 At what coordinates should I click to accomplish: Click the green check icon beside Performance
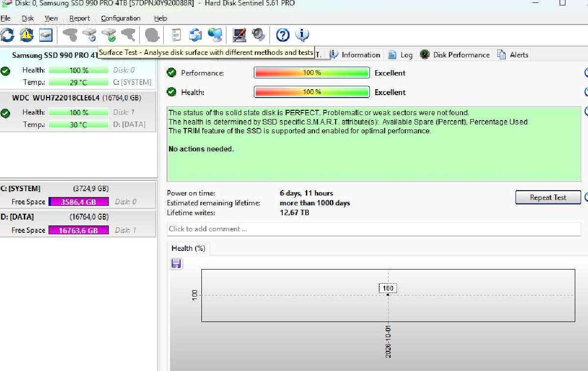click(x=171, y=73)
